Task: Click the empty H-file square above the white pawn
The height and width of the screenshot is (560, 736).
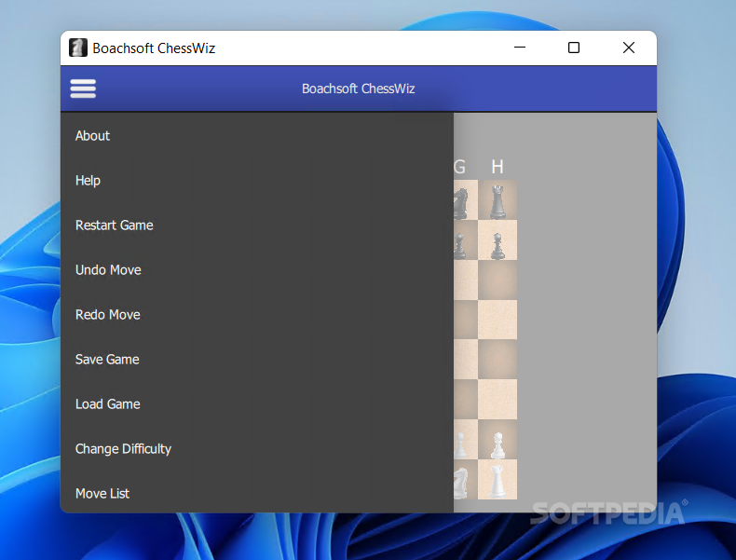Action: 497,400
